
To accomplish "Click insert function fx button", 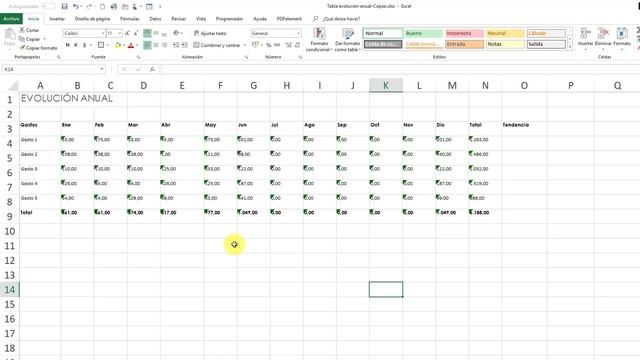I will (x=152, y=69).
